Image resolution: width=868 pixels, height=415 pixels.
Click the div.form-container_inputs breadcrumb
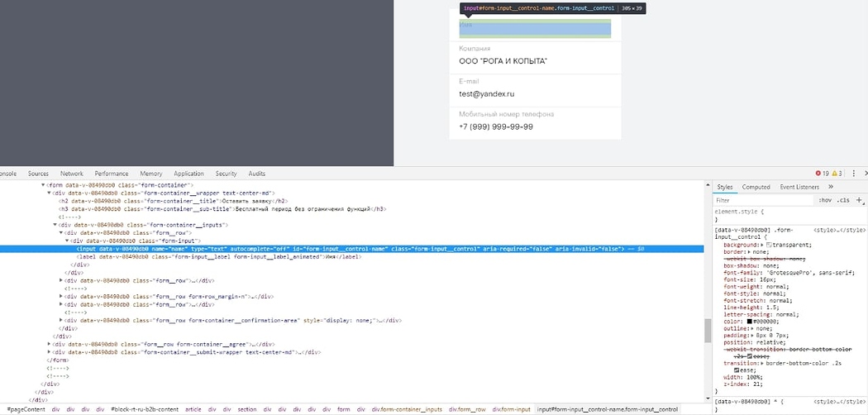(407, 409)
